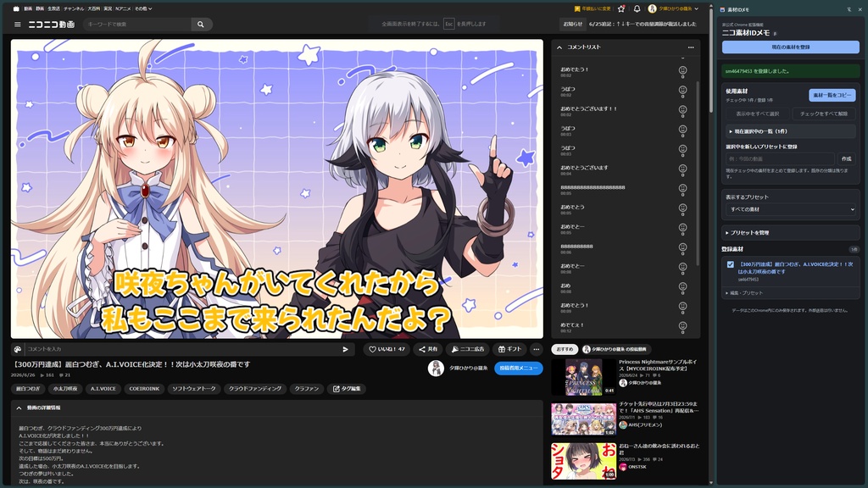Expand 現在選択中の一覧 (1件)
868x488 pixels.
pyautogui.click(x=791, y=131)
